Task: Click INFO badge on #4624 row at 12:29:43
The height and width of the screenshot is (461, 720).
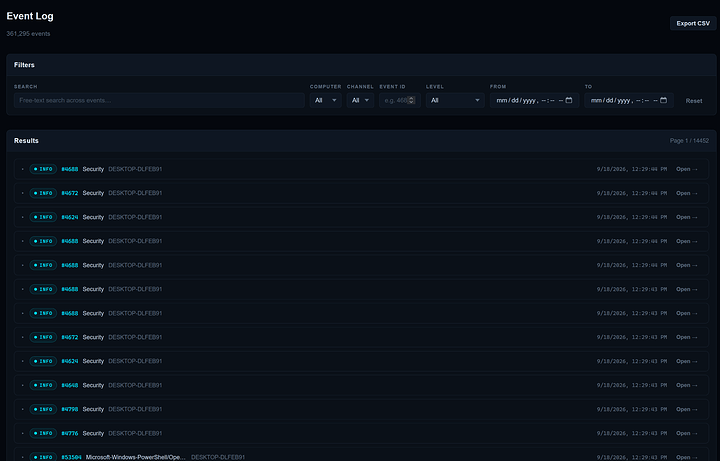Action: pos(43,361)
